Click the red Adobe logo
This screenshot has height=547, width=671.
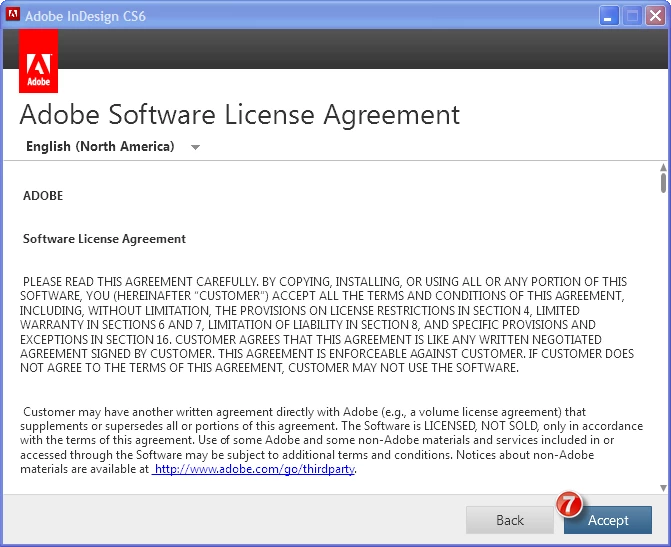(39, 61)
